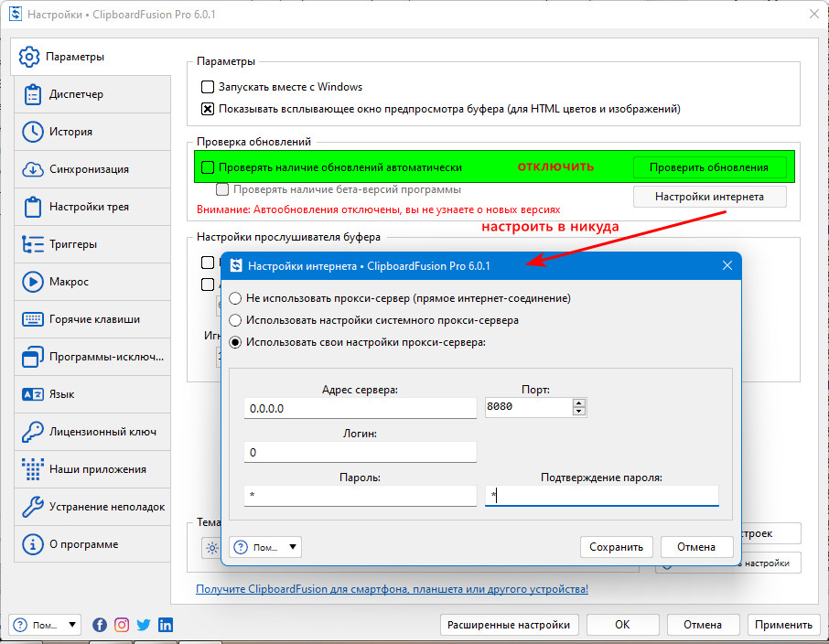Select the Триггеры section
This screenshot has width=829, height=644.
point(92,244)
